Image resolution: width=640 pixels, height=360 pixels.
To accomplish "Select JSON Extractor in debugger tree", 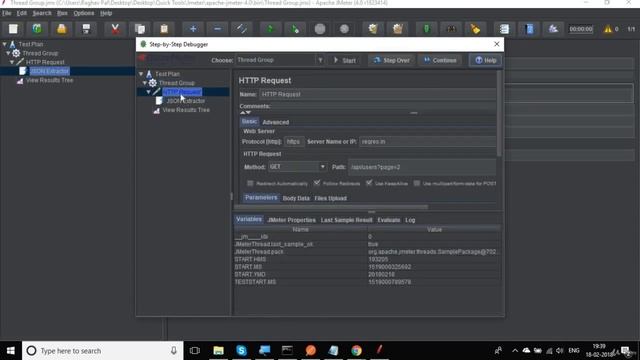I will [x=186, y=101].
